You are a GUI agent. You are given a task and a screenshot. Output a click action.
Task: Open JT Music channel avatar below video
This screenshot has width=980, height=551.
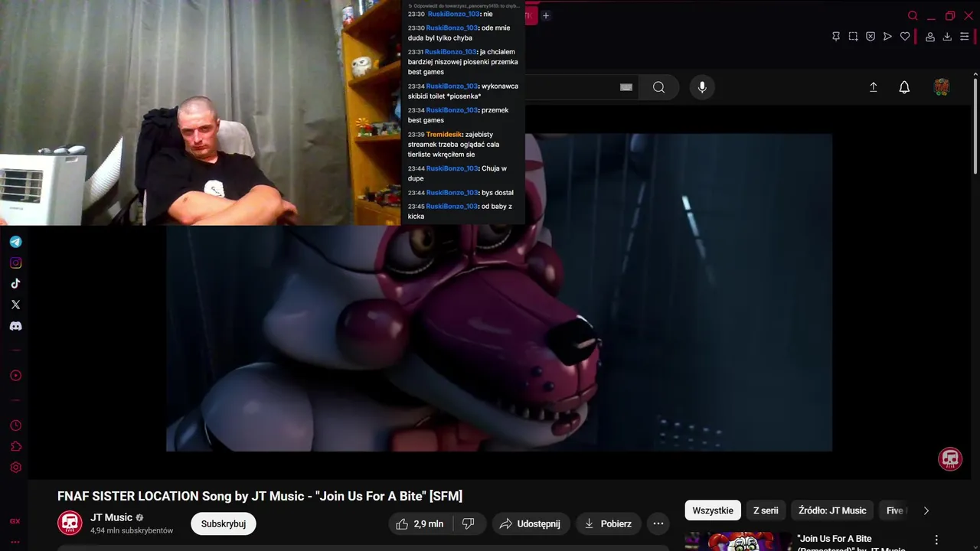pos(70,523)
